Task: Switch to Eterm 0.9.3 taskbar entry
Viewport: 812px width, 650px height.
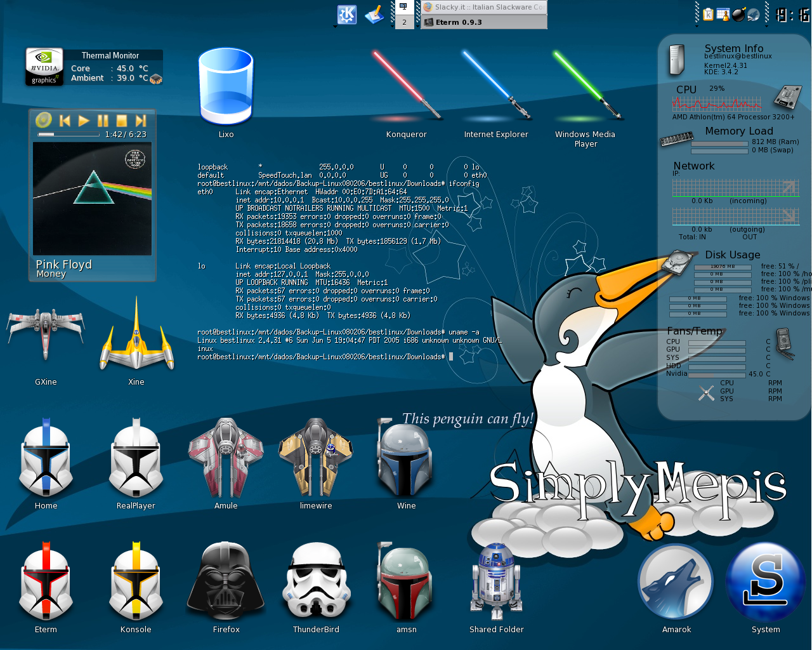Action: click(484, 22)
